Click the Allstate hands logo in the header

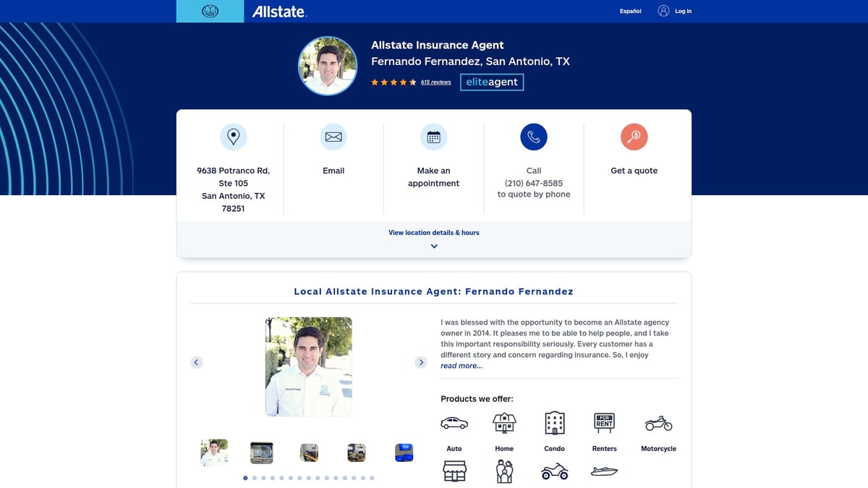(209, 11)
